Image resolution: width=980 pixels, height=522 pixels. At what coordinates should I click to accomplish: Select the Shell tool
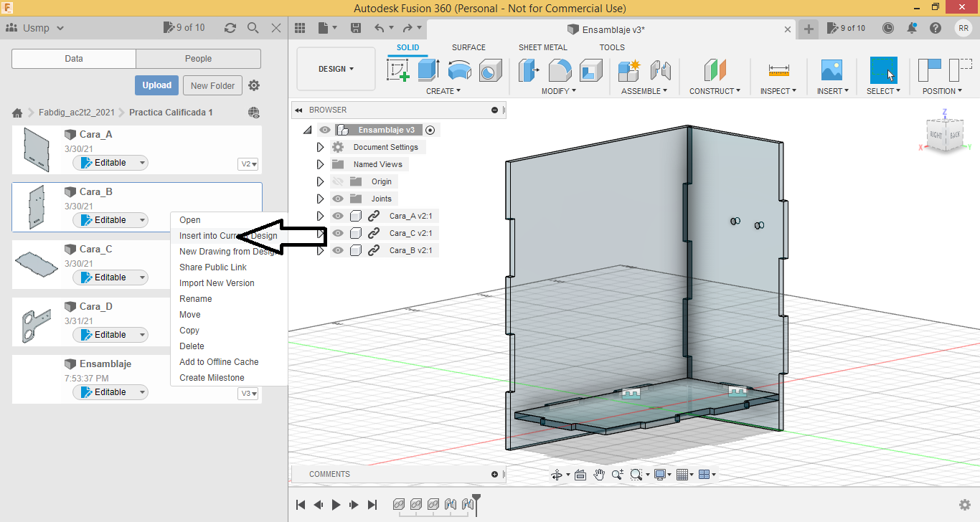pyautogui.click(x=591, y=71)
